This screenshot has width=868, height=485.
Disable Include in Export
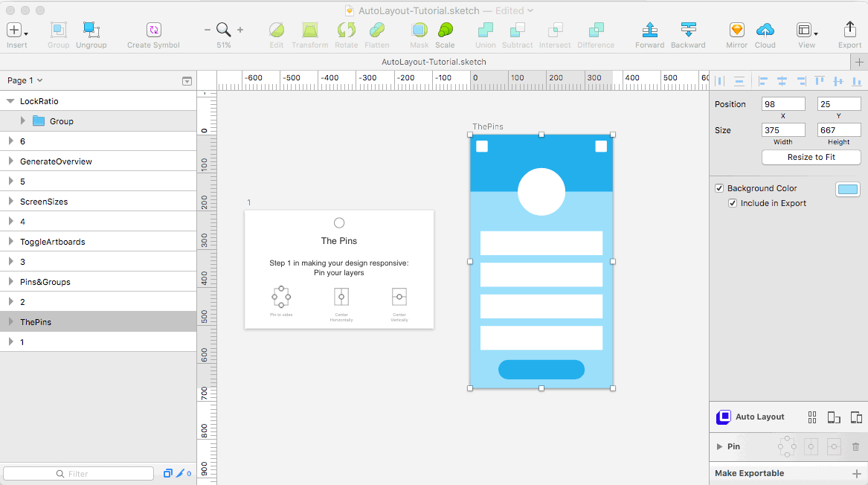pyautogui.click(x=733, y=202)
